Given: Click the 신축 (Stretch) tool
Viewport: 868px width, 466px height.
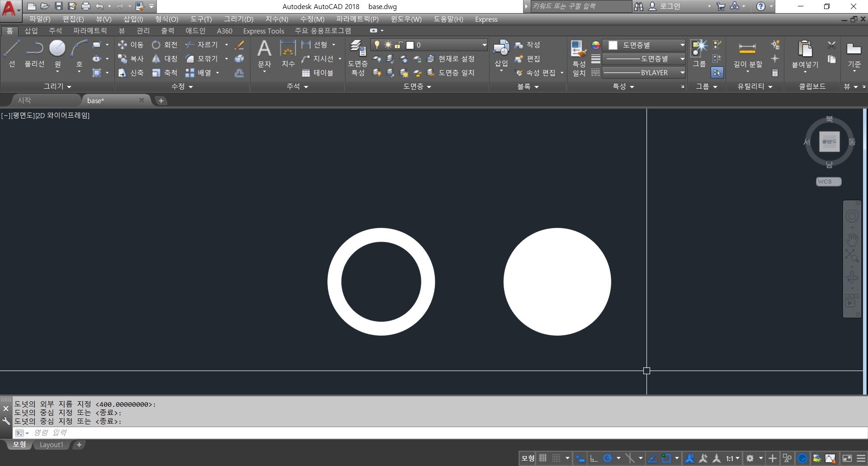Looking at the screenshot, I should click(130, 73).
